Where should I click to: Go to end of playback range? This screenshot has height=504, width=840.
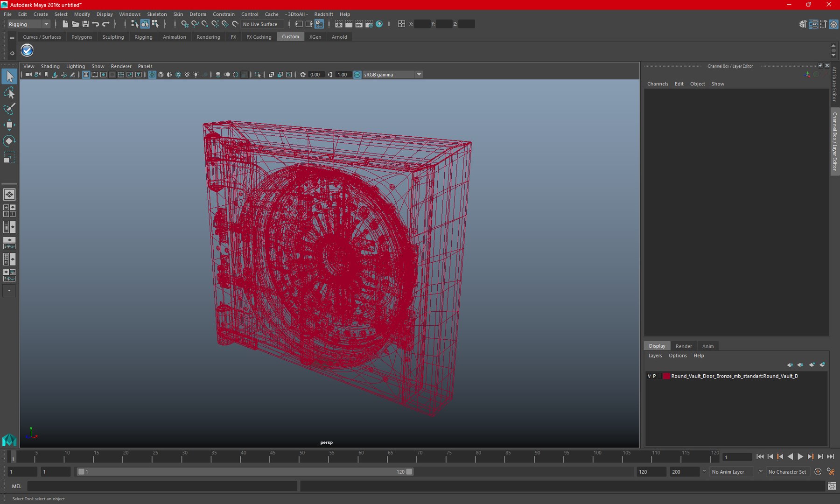pyautogui.click(x=831, y=457)
